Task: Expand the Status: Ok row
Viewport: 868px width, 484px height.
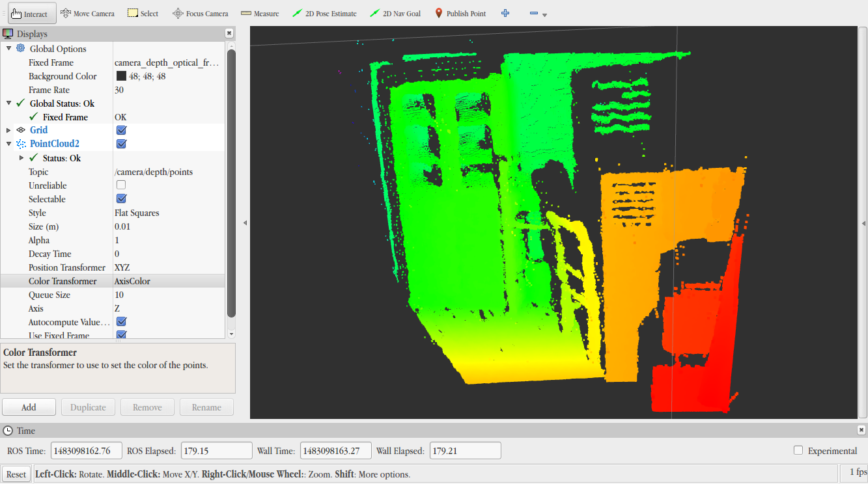Action: coord(21,158)
